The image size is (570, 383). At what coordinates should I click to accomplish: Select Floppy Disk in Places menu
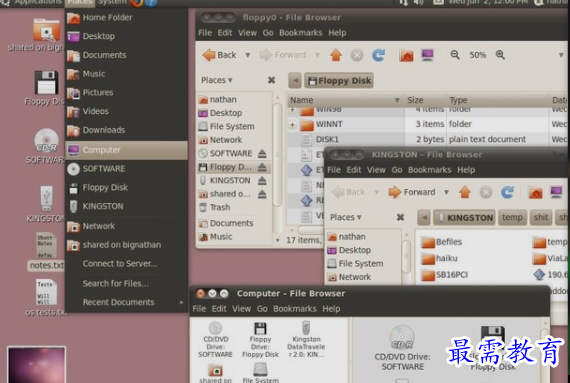126,188
